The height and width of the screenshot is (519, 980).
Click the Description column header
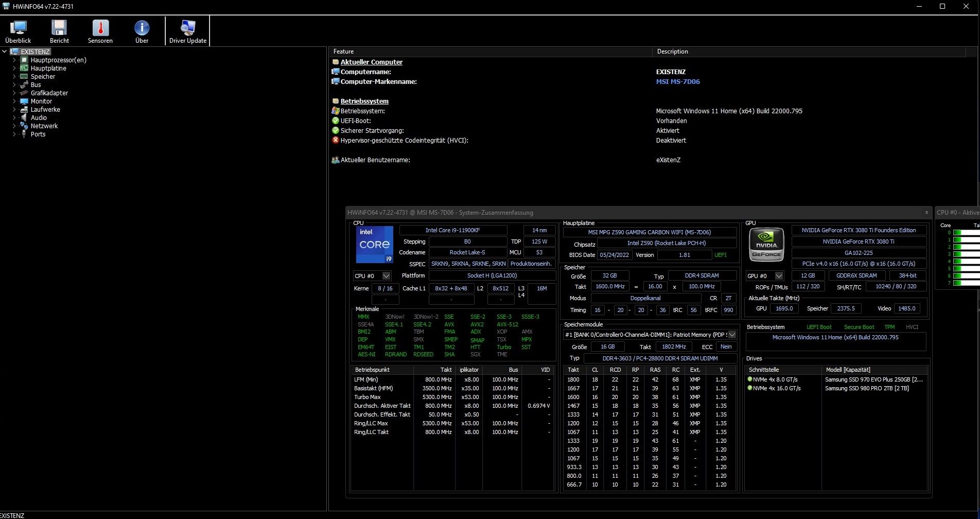pos(809,51)
